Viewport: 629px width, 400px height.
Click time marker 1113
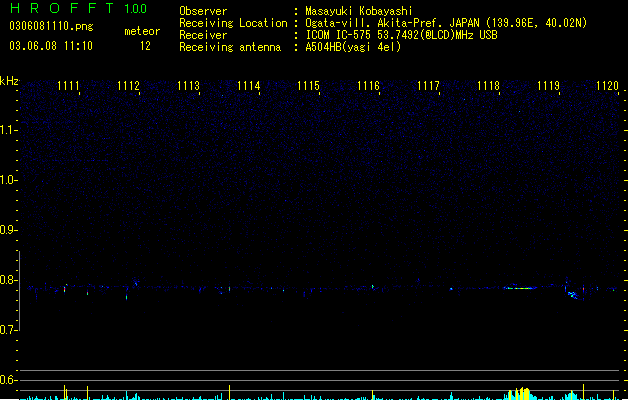pos(188,86)
